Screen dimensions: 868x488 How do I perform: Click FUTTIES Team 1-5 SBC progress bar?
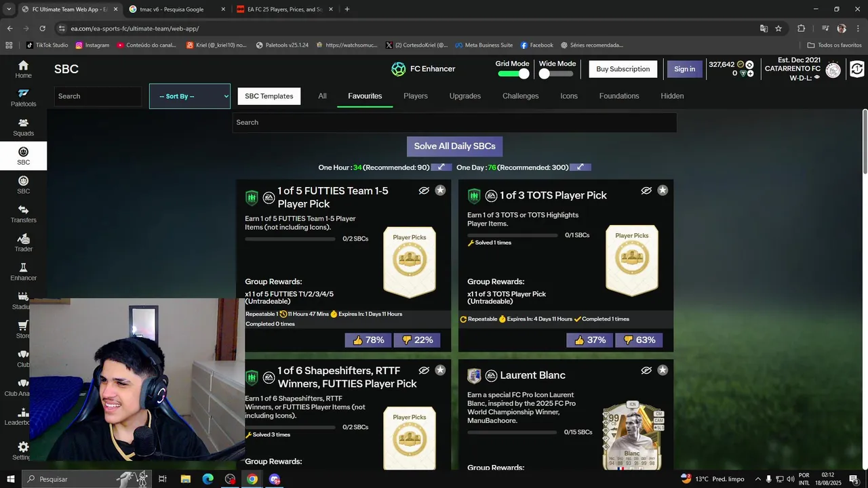click(290, 239)
